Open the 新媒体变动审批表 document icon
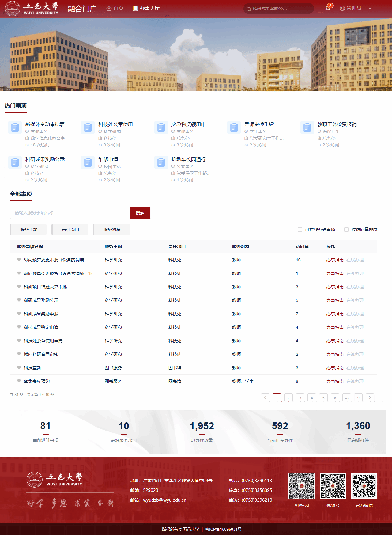The image size is (392, 536). pos(15,127)
